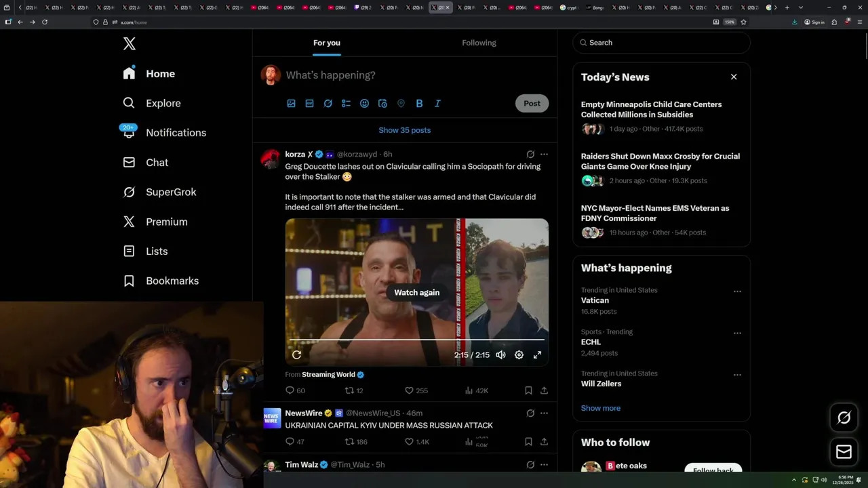Open Premium in the sidebar

click(x=155, y=222)
